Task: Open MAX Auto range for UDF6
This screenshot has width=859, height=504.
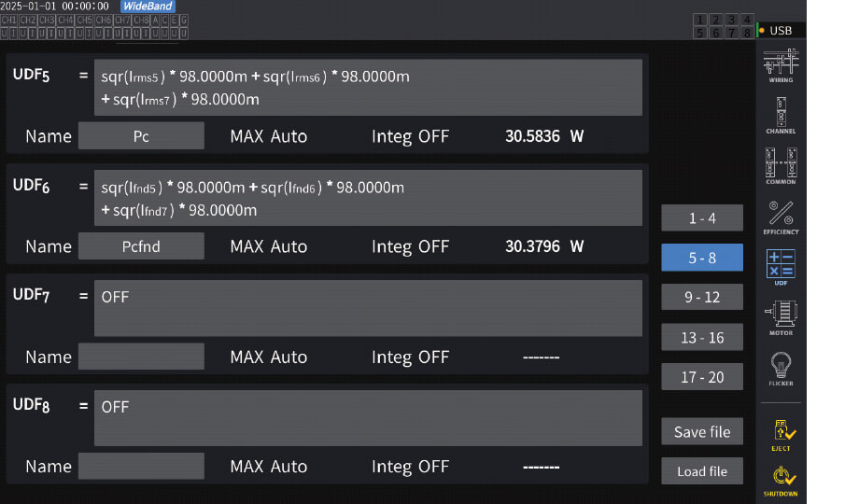Action: (268, 247)
